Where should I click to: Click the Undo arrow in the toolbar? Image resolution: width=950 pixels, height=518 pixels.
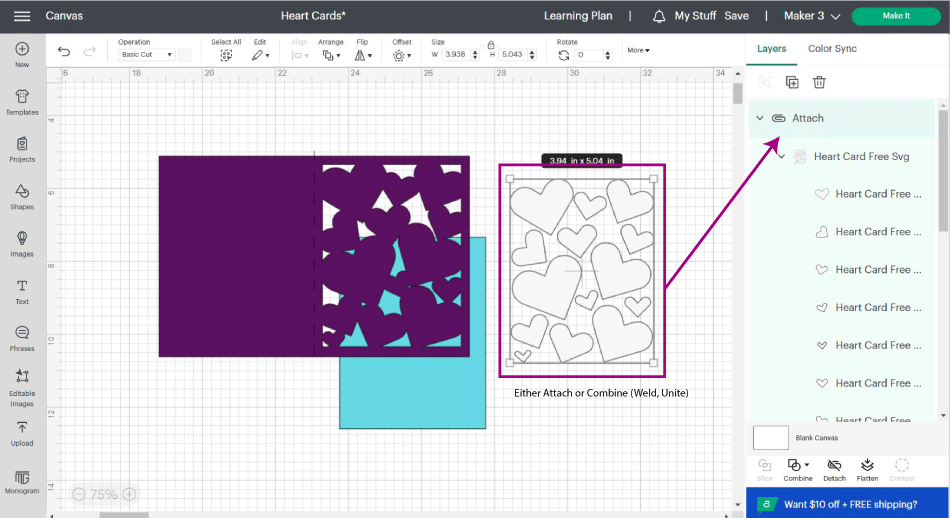coord(64,52)
